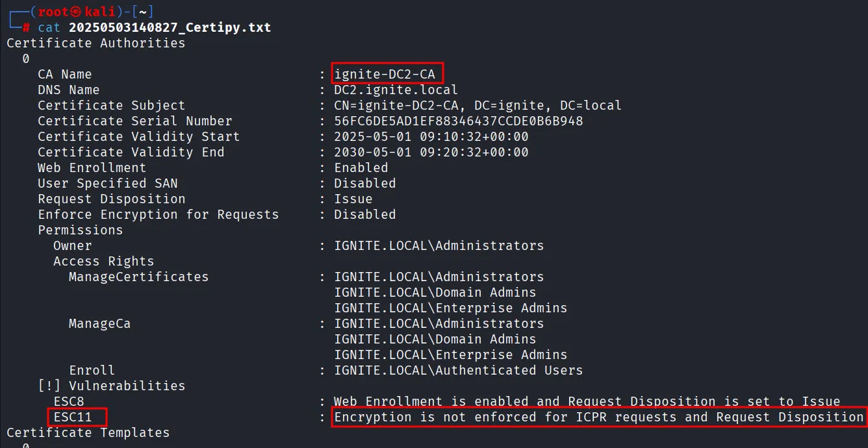Viewport: 868px width, 448px height.
Task: Click the Web Enrollment 'Enabled' value
Action: (x=361, y=168)
